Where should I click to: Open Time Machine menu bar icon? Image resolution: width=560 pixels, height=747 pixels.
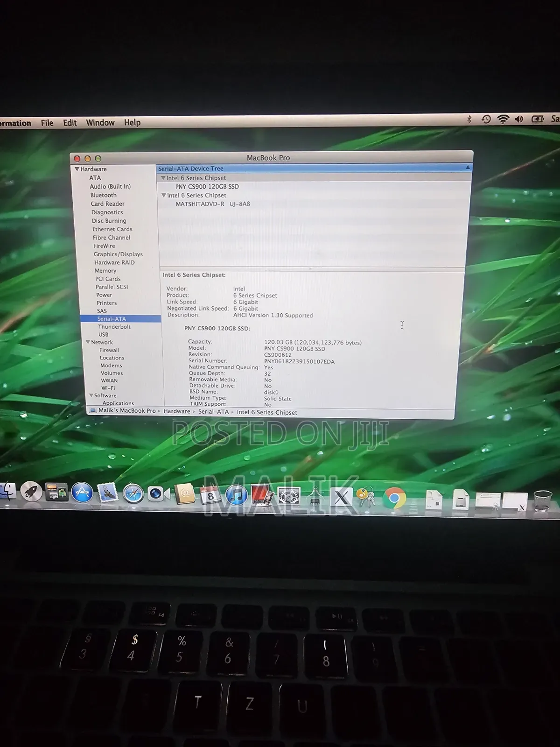[486, 119]
